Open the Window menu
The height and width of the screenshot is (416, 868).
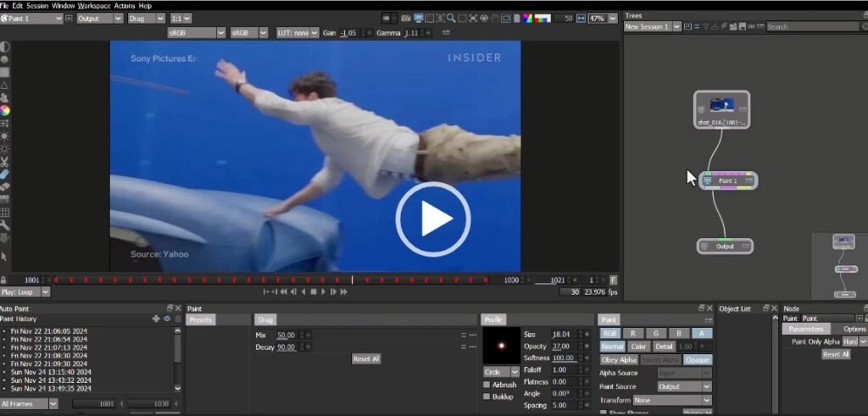coord(63,6)
